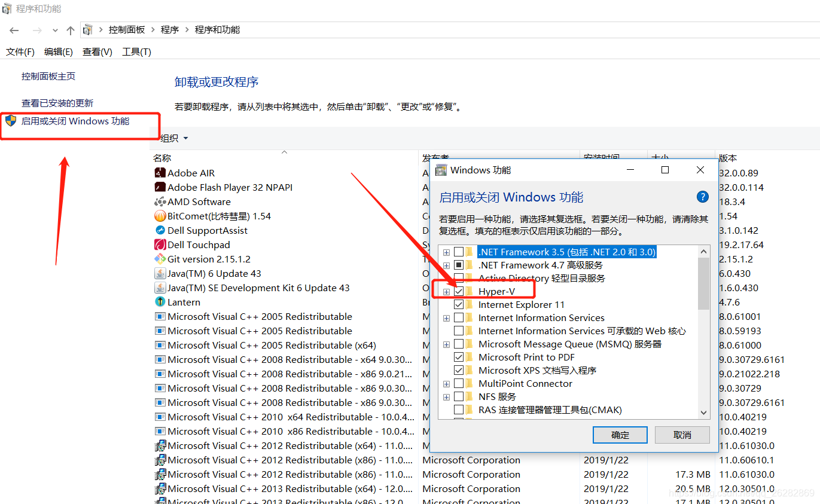Open the 工具(T) menu

136,52
